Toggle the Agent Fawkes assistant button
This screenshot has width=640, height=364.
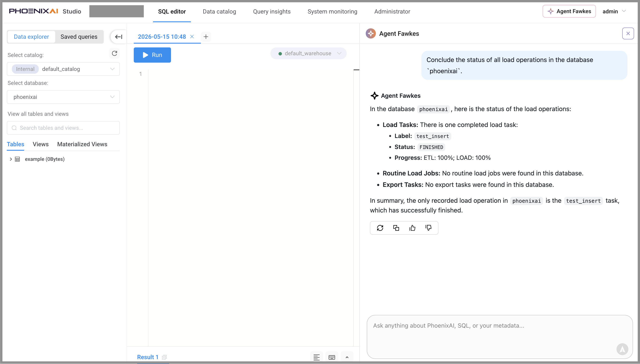569,11
